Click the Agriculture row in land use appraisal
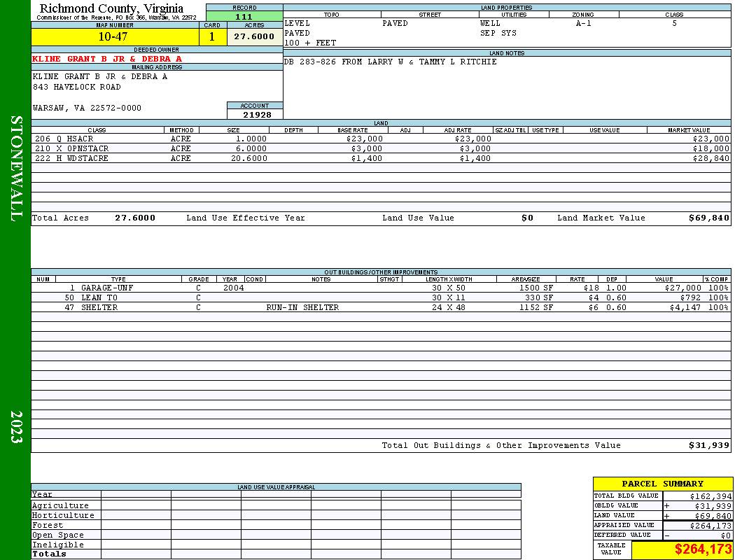Image resolution: width=735 pixels, height=560 pixels. point(276,505)
